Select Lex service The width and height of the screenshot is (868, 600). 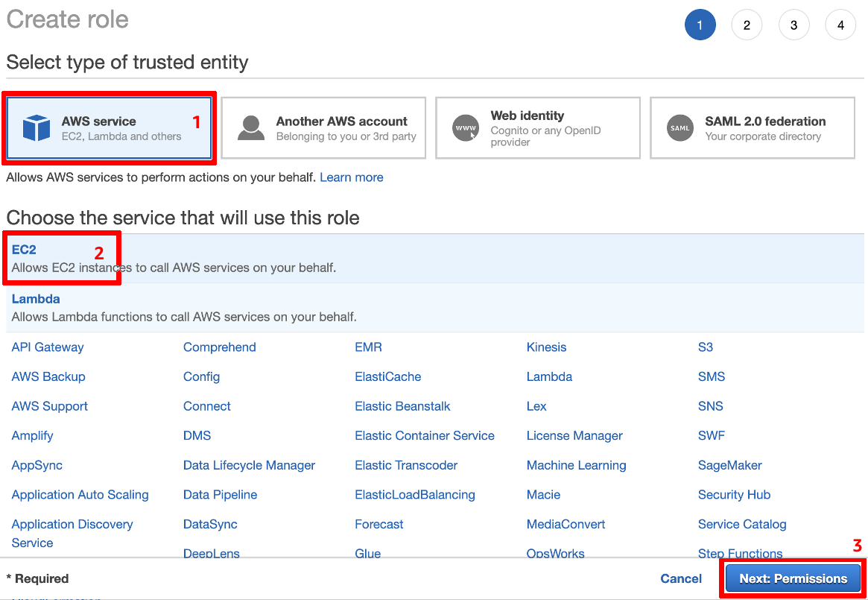pyautogui.click(x=536, y=406)
